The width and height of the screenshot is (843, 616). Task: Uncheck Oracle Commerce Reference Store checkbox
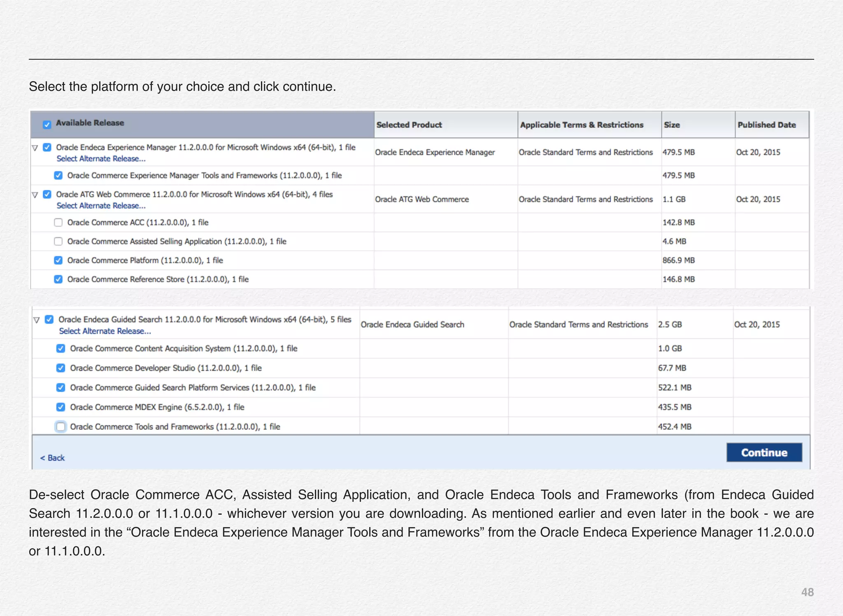(58, 279)
